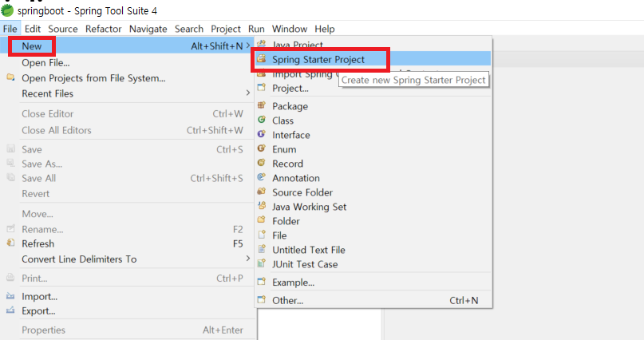
Task: Open the Run menu
Action: [256, 29]
